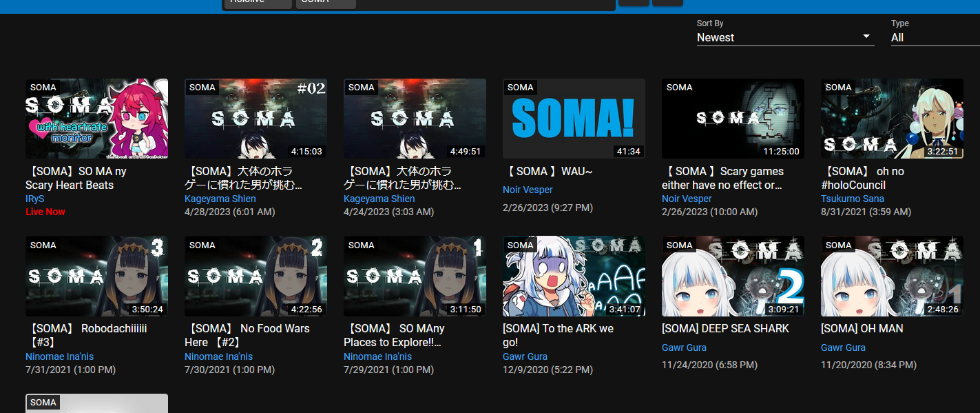
Task: Open 'Robodachiiiiii 【#3】' video title
Action: click(x=86, y=335)
